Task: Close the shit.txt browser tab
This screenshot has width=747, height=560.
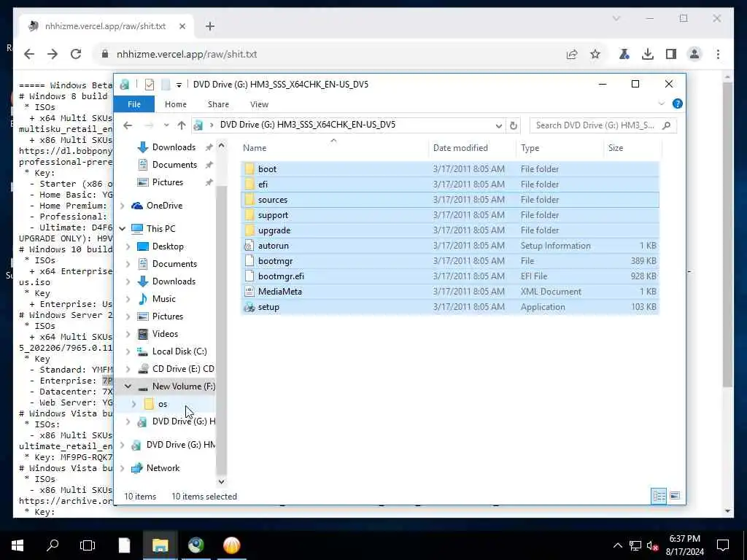Action: 182,26
